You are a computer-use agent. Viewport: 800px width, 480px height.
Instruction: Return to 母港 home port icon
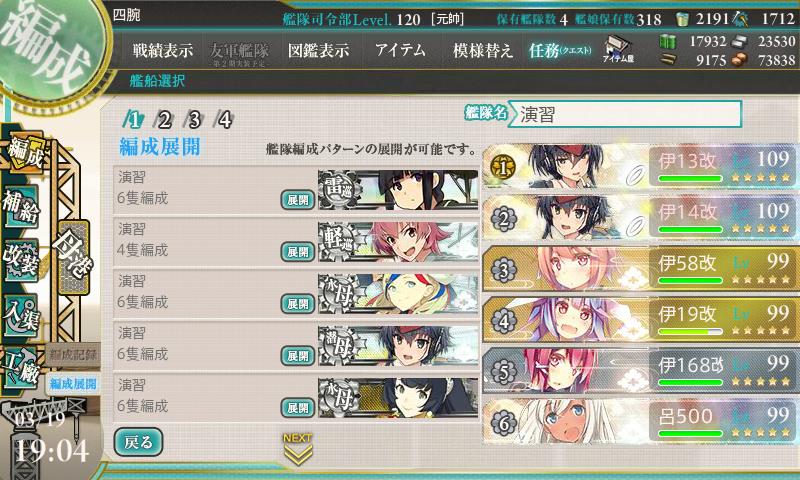(74, 257)
